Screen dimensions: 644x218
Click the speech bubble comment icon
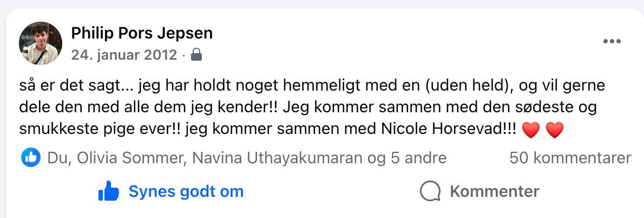click(430, 191)
